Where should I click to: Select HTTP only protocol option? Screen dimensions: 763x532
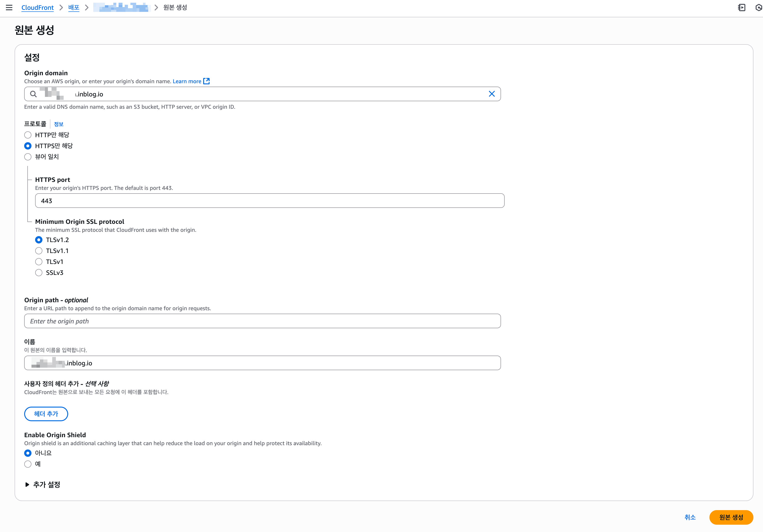28,135
